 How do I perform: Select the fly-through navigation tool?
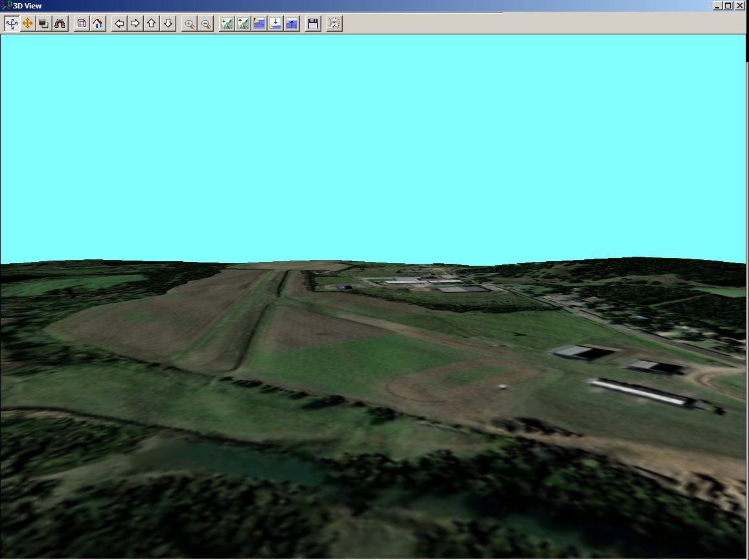[x=10, y=23]
